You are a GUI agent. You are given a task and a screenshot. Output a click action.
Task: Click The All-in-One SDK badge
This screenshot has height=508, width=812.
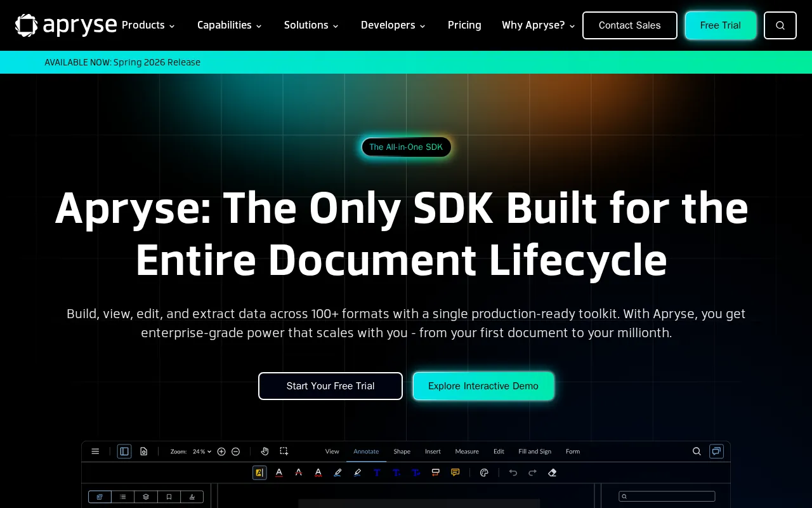[x=406, y=147]
